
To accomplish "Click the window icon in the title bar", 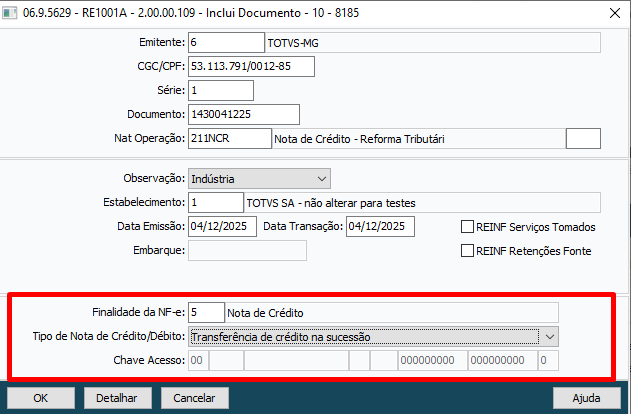I will [9, 13].
